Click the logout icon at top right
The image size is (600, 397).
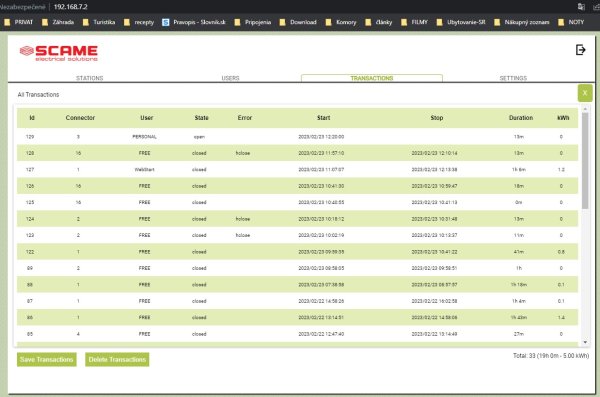click(x=580, y=50)
